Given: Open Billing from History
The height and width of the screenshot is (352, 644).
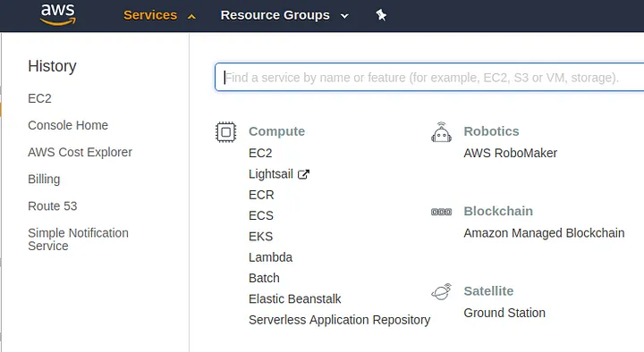Looking at the screenshot, I should (44, 180).
